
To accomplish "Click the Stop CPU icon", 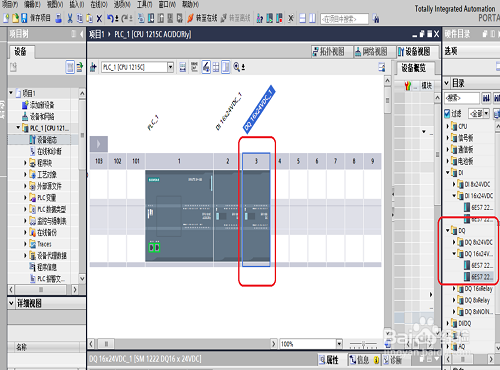I will coord(279,18).
